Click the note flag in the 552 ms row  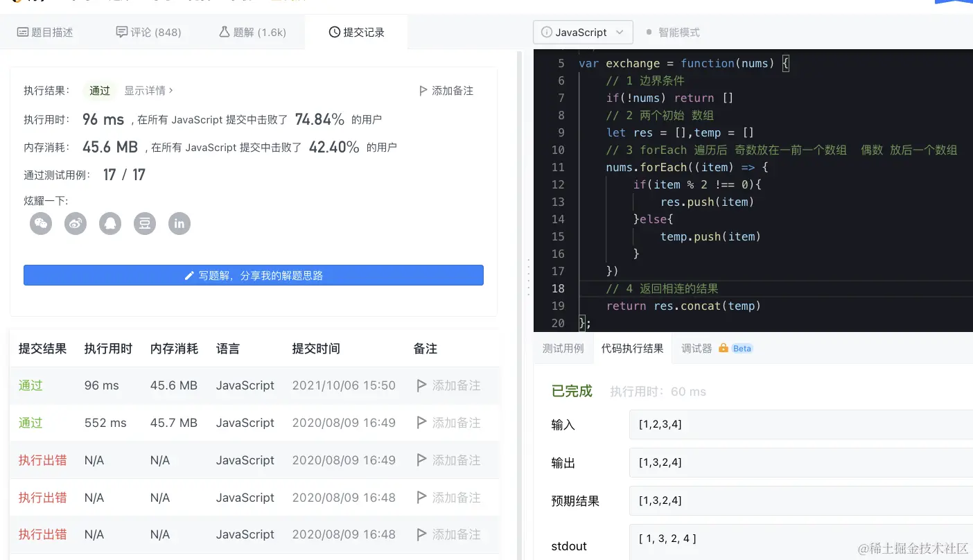(421, 423)
